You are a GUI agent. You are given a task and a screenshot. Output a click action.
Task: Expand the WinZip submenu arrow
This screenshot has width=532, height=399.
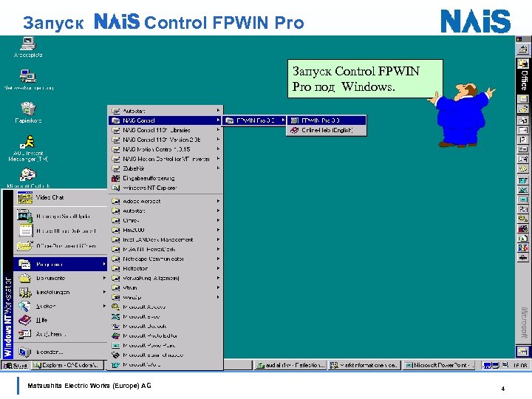[218, 297]
